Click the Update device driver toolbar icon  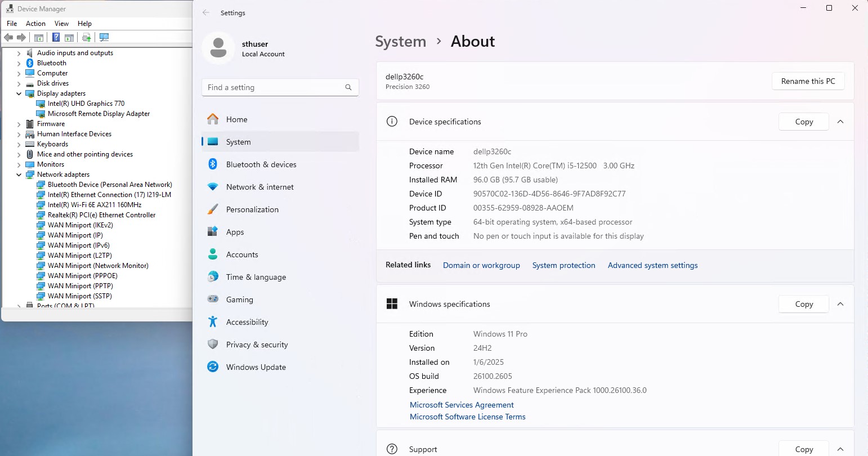[x=86, y=38]
